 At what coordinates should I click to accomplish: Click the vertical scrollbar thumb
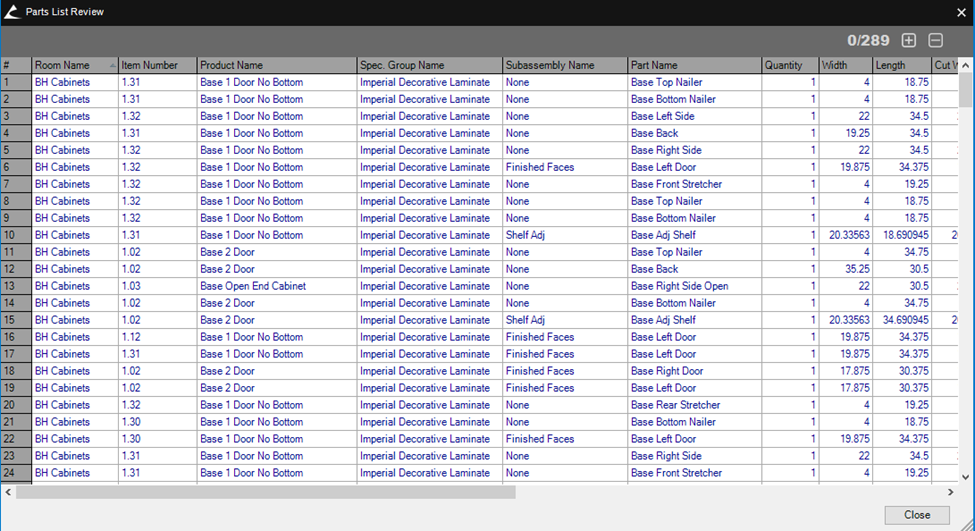966,90
